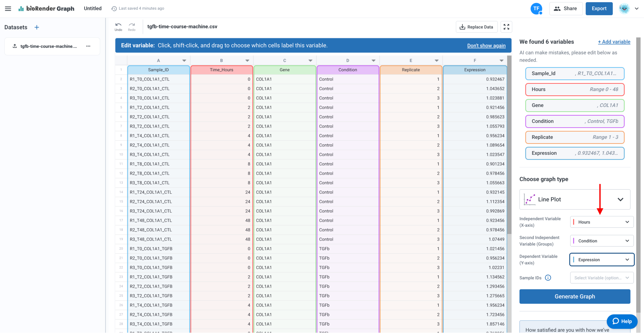This screenshot has height=335, width=644.
Task: Click Don't show again link
Action: pos(486,46)
